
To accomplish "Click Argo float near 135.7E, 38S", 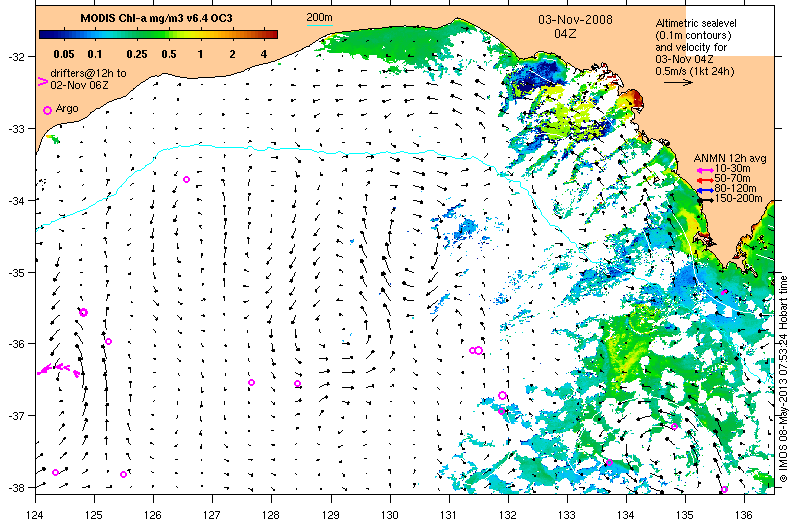I will [x=724, y=490].
